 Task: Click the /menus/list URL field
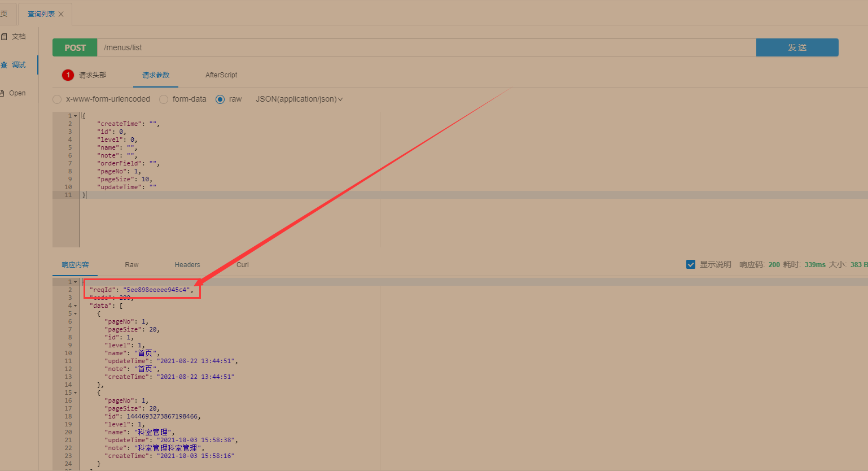point(427,47)
